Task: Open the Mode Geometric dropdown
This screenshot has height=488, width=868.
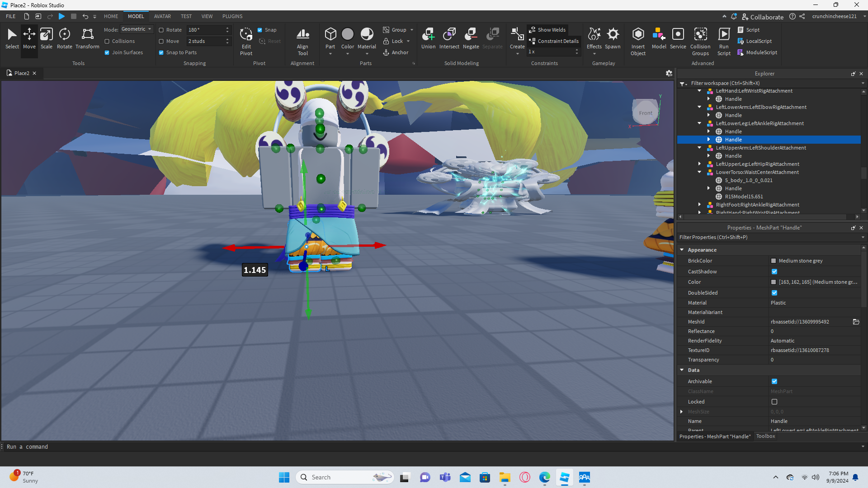Action: pos(137,29)
